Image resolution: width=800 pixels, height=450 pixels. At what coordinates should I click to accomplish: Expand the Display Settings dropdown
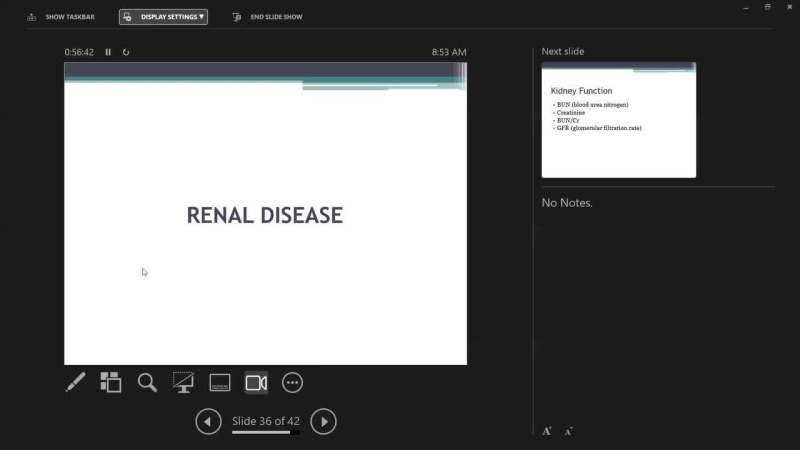[x=163, y=17]
